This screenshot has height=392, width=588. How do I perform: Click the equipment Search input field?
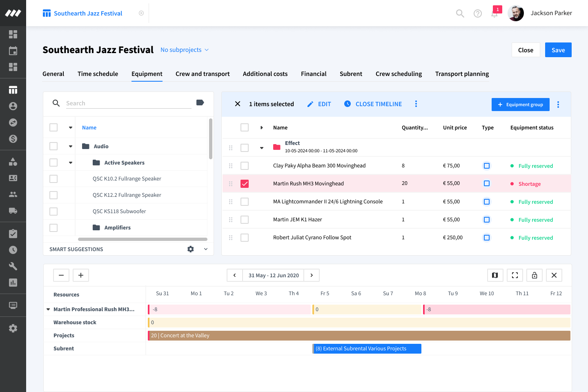[x=129, y=103]
